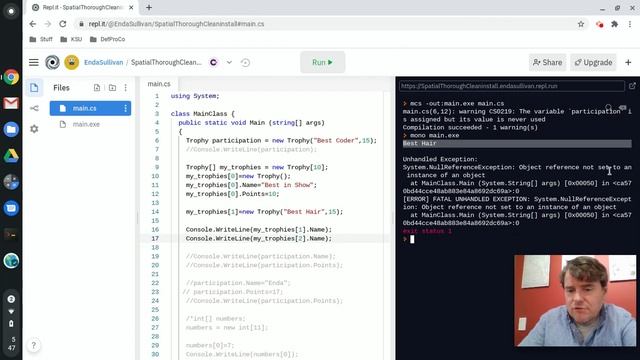Screen dimensions: 640x360
Task: Click the launcher circle button
Action: (11, 11)
